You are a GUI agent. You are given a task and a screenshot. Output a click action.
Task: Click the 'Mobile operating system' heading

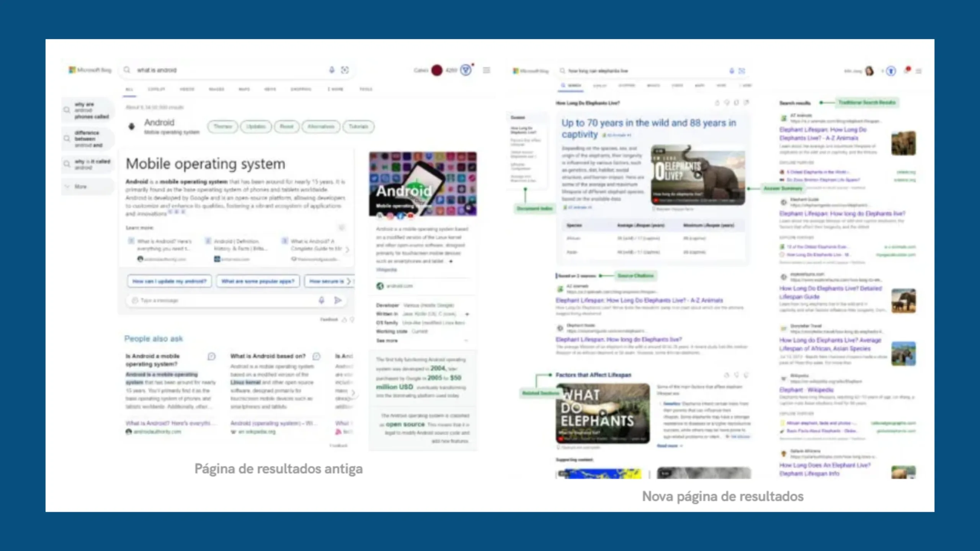[x=206, y=164]
